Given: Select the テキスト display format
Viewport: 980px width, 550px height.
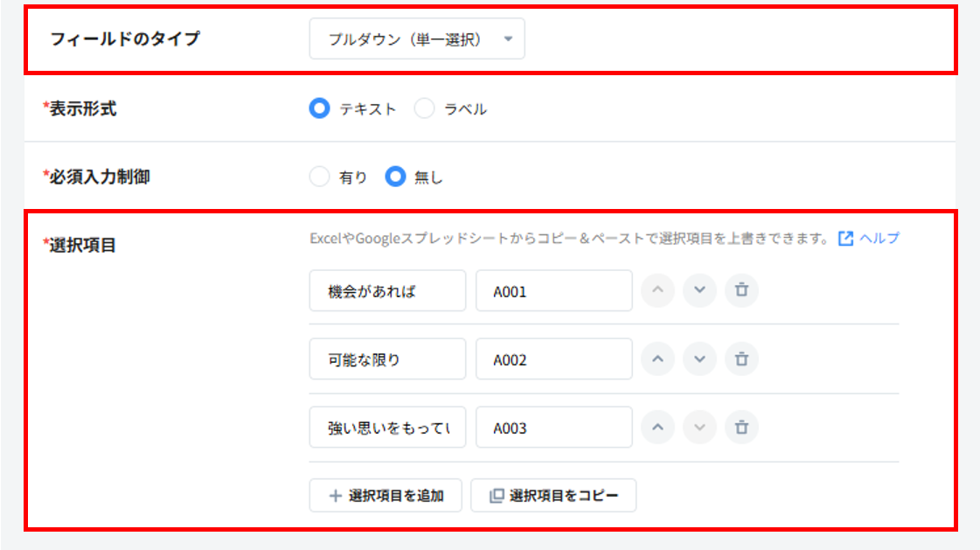Looking at the screenshot, I should point(320,109).
